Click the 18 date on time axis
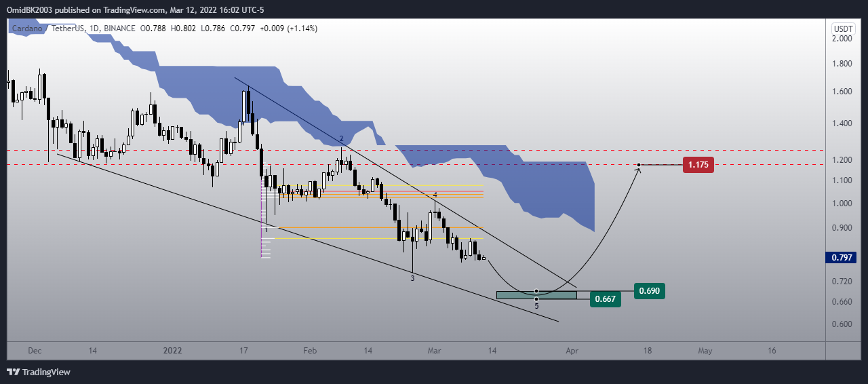 pos(648,351)
